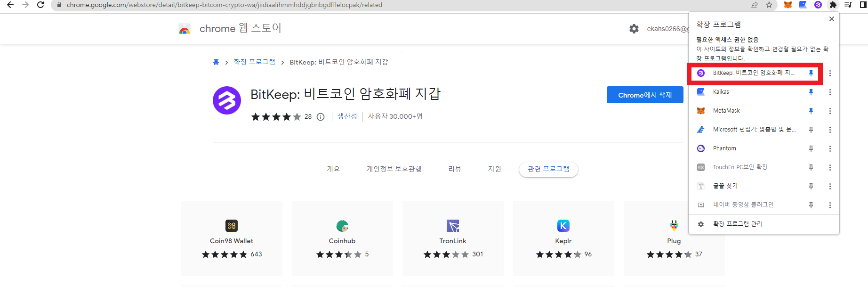The image size is (868, 287).
Task: Click the MetaMask fox icon in toolbar
Action: click(788, 5)
